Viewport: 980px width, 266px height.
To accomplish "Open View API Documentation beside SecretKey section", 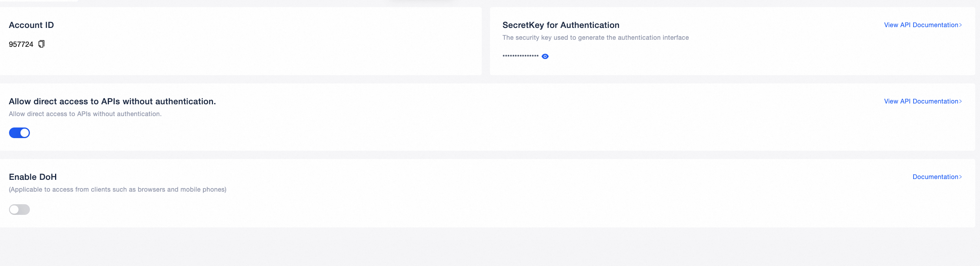I will (x=923, y=25).
